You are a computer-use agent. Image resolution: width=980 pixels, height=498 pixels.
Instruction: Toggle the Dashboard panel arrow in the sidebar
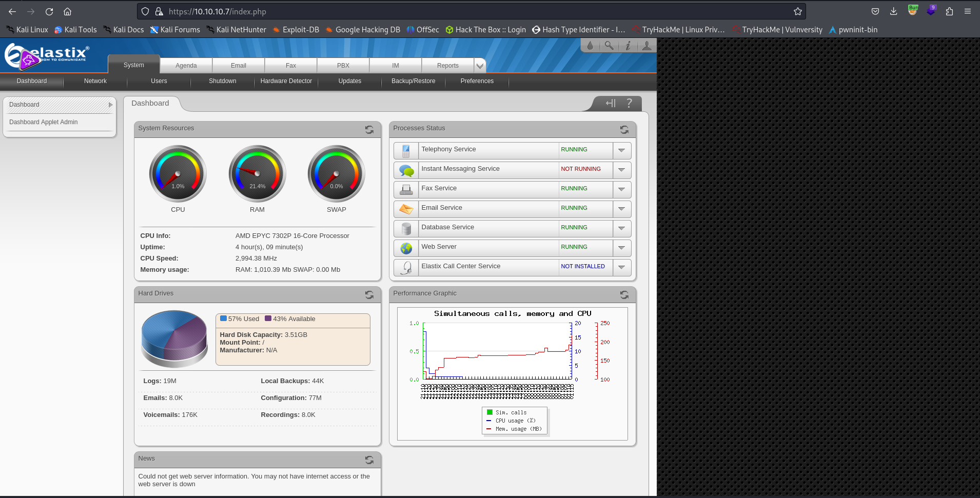[110, 105]
